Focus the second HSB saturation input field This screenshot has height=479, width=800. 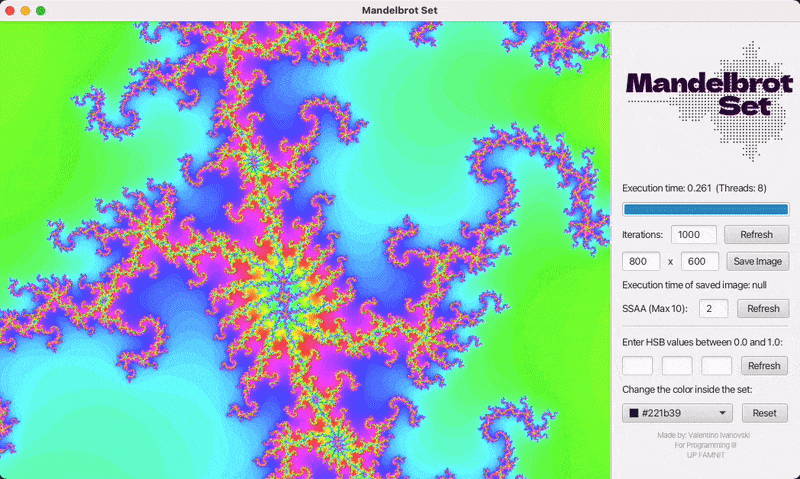[677, 366]
